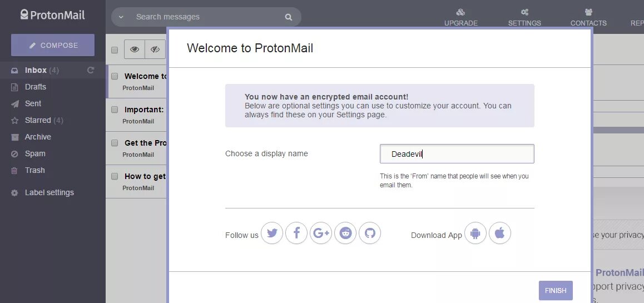Open the Google Plus follow icon
The width and height of the screenshot is (644, 303).
pos(321,233)
